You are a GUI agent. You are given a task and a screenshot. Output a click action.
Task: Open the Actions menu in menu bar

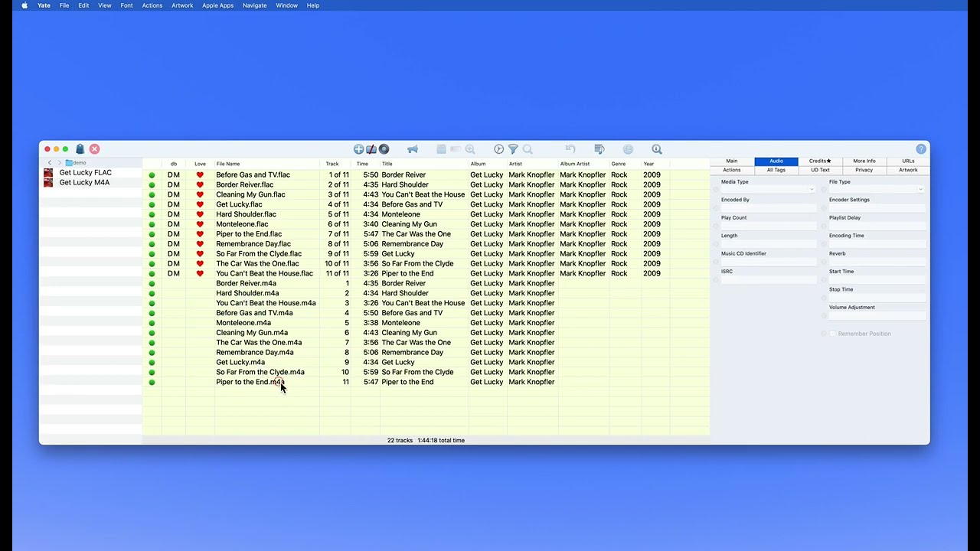click(x=152, y=5)
